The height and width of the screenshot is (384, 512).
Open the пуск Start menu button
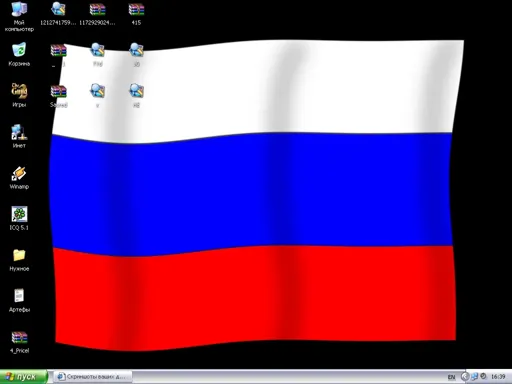click(x=23, y=377)
